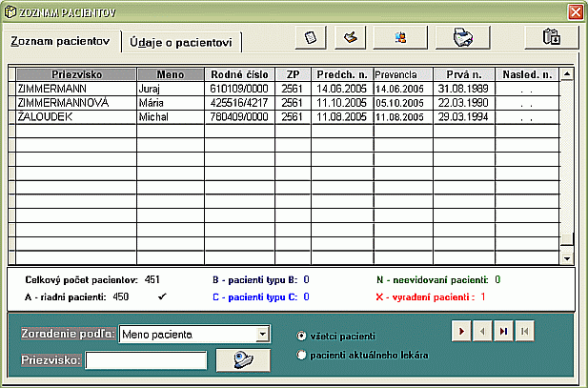Click 'N - neevidovaní pacienti' label
Image resolution: width=588 pixels, height=388 pixels.
(433, 280)
